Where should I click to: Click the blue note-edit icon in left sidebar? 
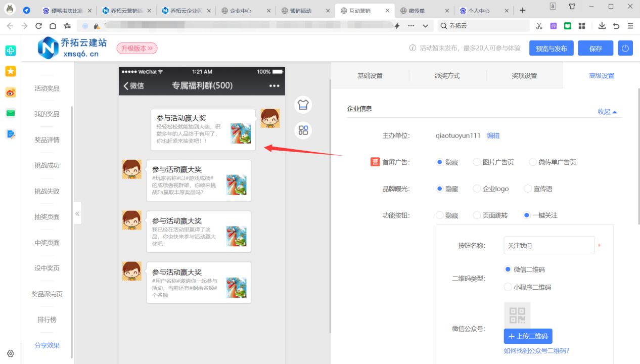click(10, 134)
